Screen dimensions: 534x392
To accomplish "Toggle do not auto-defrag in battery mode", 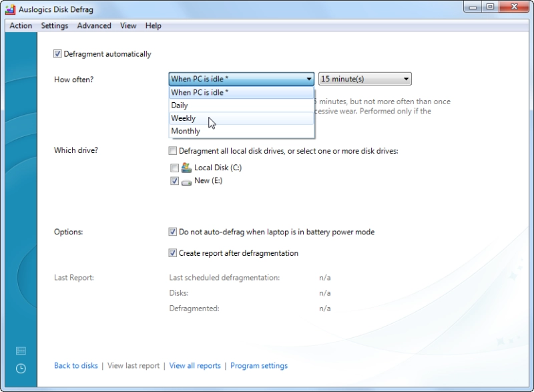I will point(173,232).
